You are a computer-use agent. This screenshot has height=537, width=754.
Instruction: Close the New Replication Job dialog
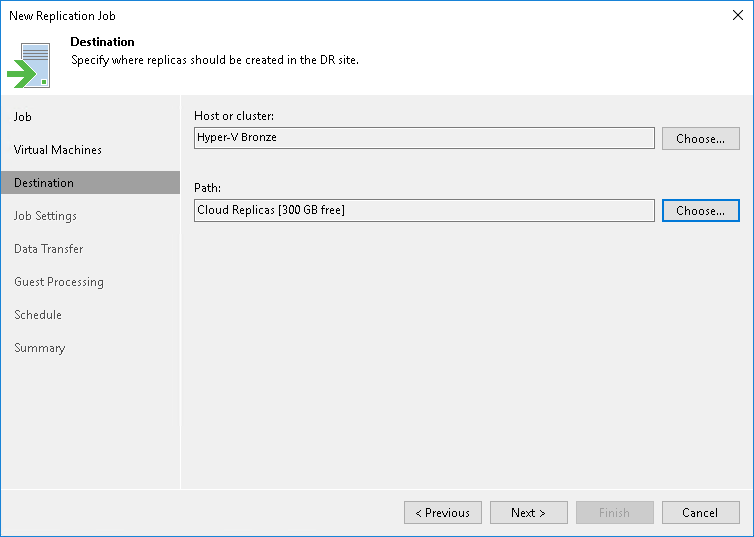[x=736, y=16]
